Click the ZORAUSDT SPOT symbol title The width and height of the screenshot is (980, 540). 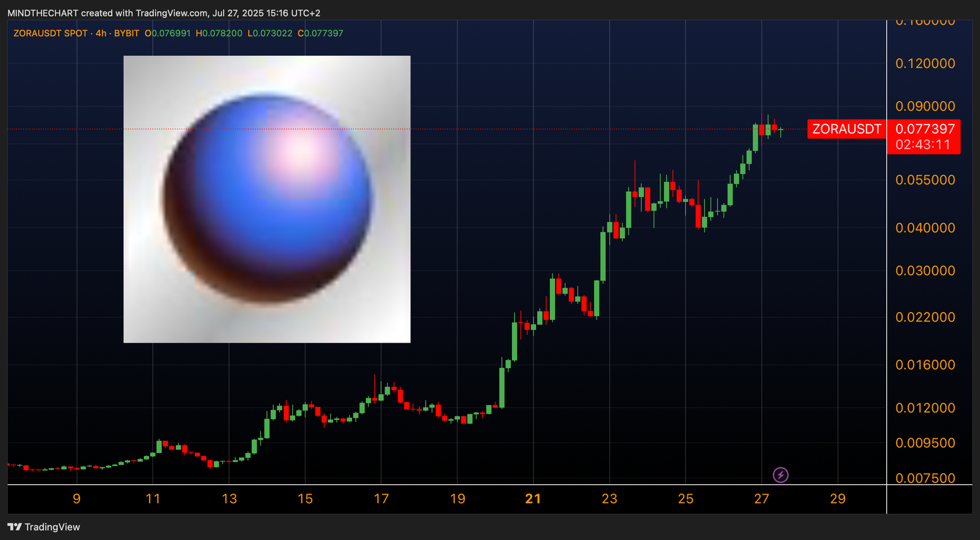[50, 33]
